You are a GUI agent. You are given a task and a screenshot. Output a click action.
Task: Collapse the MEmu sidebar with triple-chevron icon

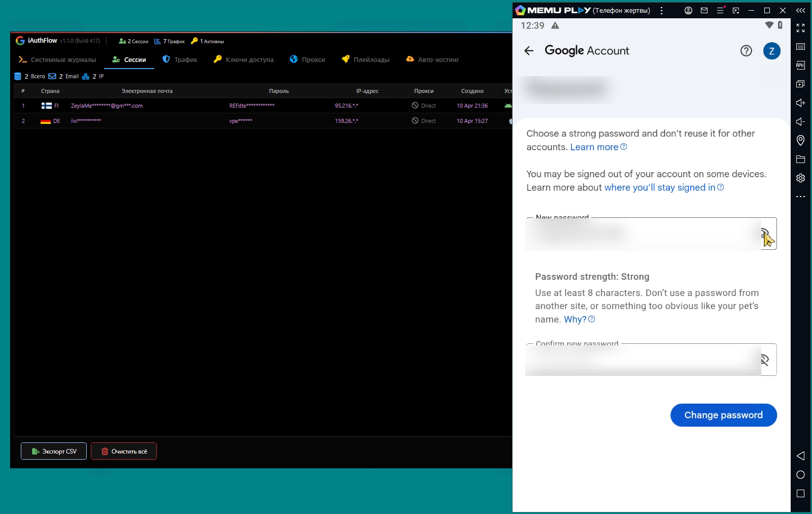coord(800,10)
